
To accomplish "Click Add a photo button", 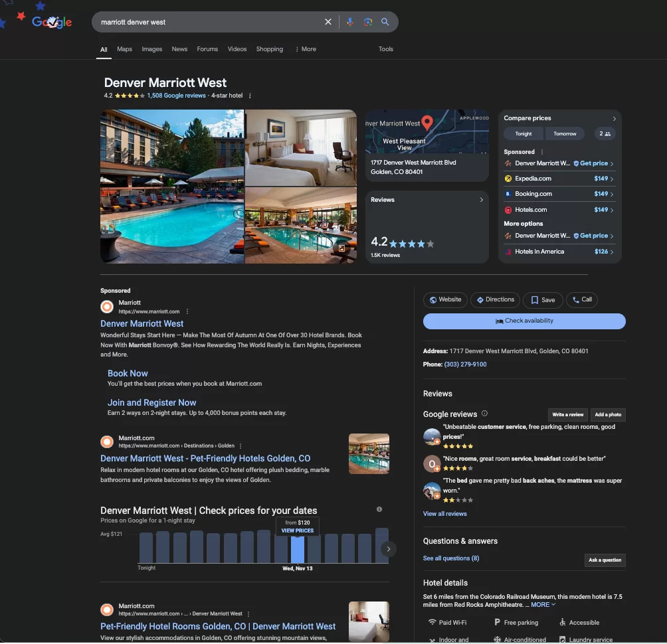I will tap(607, 414).
